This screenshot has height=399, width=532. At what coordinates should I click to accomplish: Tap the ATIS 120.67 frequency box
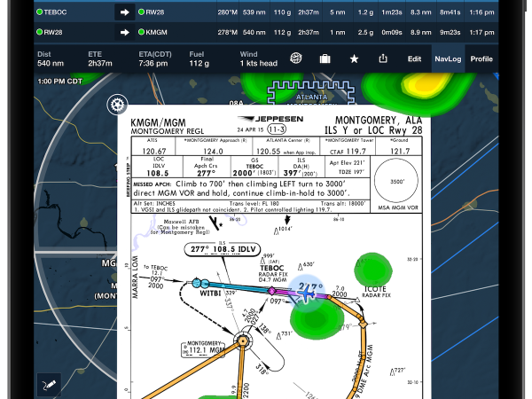[x=153, y=146]
